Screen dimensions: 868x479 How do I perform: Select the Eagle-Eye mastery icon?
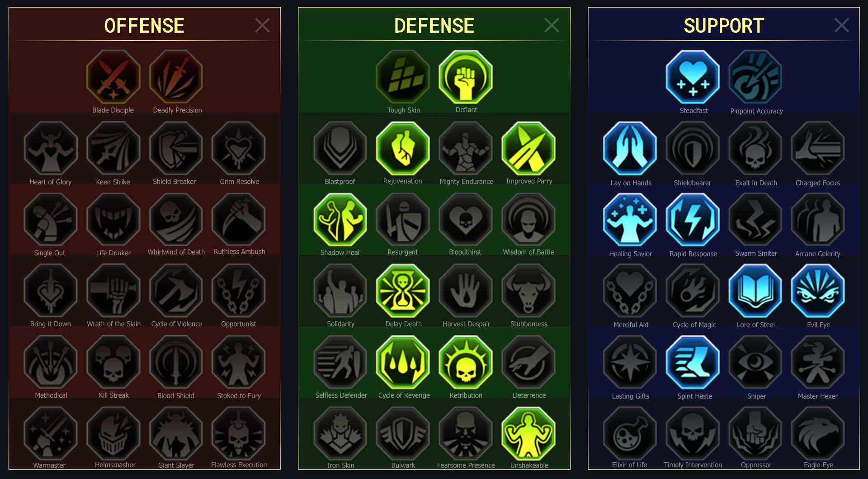[818, 433]
